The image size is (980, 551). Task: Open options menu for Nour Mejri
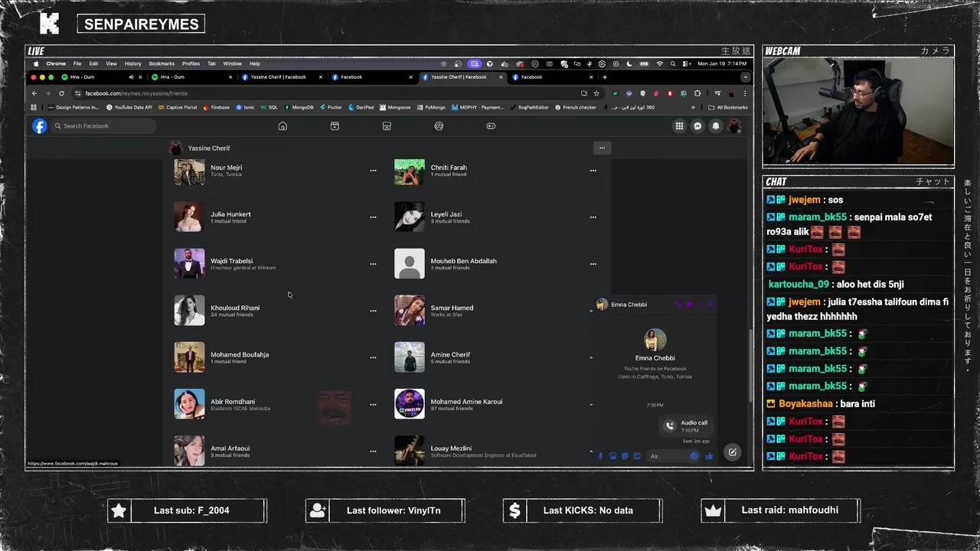(x=373, y=171)
